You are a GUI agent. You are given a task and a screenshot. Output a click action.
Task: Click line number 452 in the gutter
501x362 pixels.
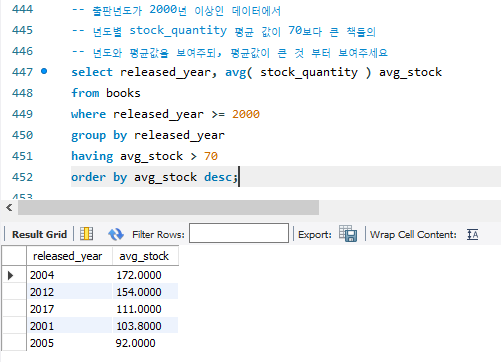pos(22,177)
